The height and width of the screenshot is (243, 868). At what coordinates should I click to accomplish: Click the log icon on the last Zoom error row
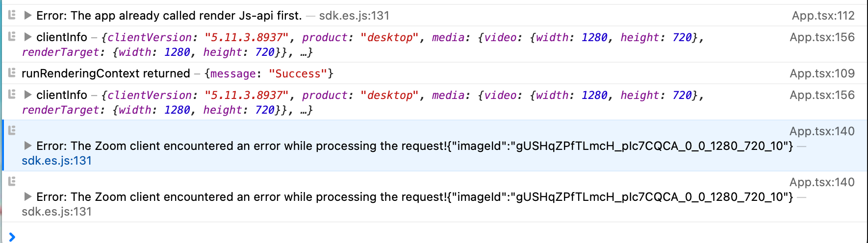click(x=12, y=181)
